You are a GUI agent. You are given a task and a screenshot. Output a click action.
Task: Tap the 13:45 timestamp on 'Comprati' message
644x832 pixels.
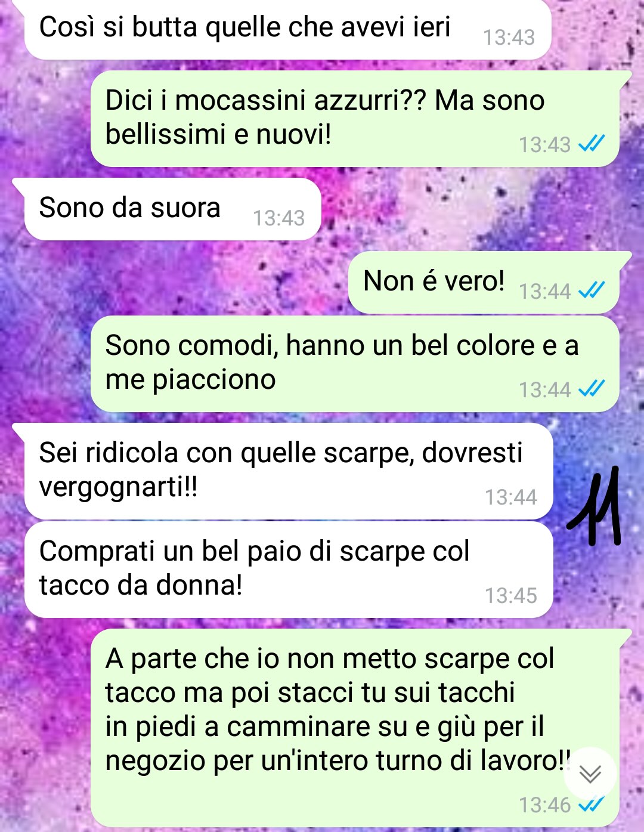pyautogui.click(x=510, y=595)
